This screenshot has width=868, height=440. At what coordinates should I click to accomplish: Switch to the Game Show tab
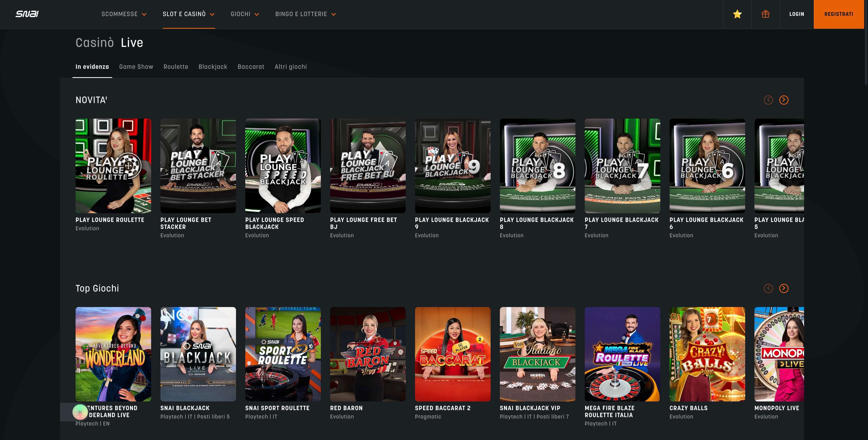pyautogui.click(x=136, y=67)
